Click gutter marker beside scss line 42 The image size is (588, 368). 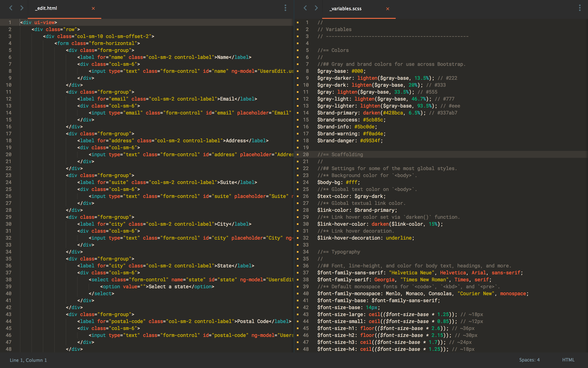click(298, 307)
